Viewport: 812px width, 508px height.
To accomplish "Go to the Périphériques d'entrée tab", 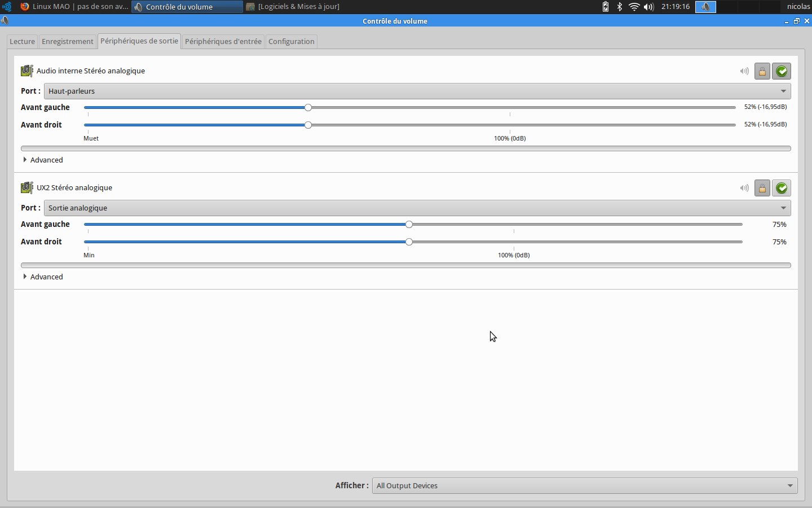I will (x=223, y=41).
